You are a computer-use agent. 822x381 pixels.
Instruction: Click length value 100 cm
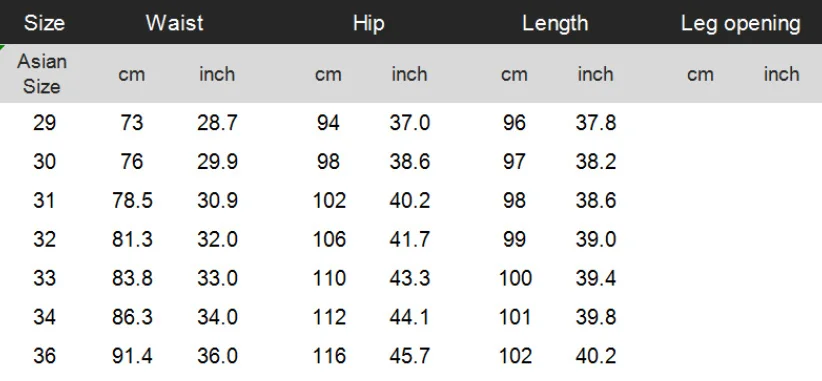tap(515, 278)
